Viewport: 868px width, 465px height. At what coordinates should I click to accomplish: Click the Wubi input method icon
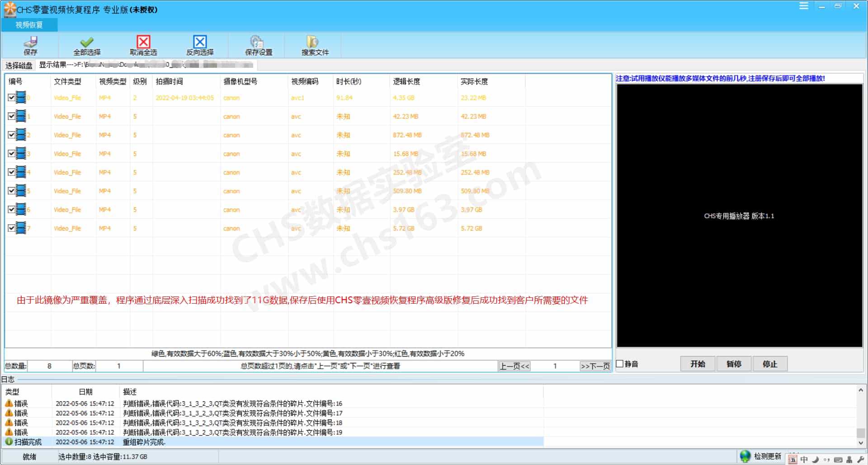[793, 460]
